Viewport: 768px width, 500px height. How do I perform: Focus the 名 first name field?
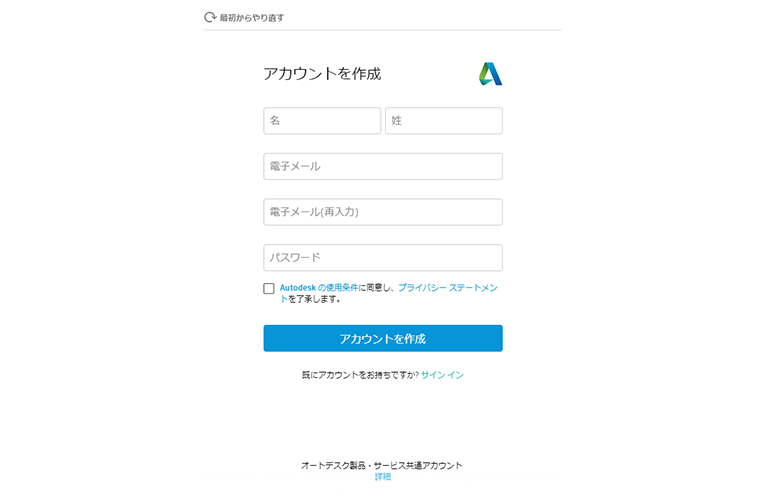pyautogui.click(x=322, y=120)
